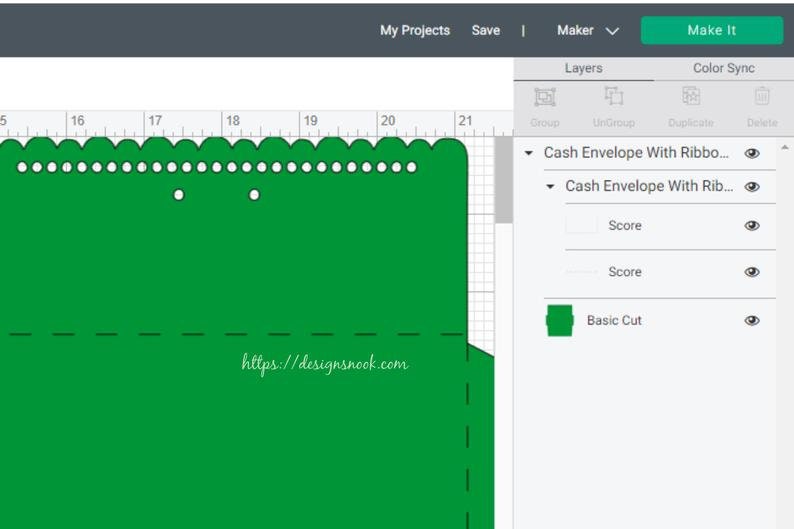This screenshot has height=529, width=794.
Task: Open My Projects
Action: pos(415,30)
